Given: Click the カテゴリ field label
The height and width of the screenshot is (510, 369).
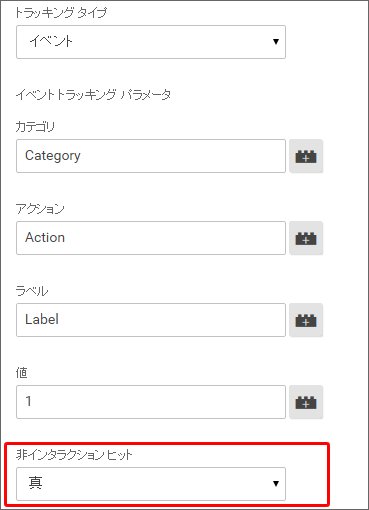Looking at the screenshot, I should tap(35, 127).
